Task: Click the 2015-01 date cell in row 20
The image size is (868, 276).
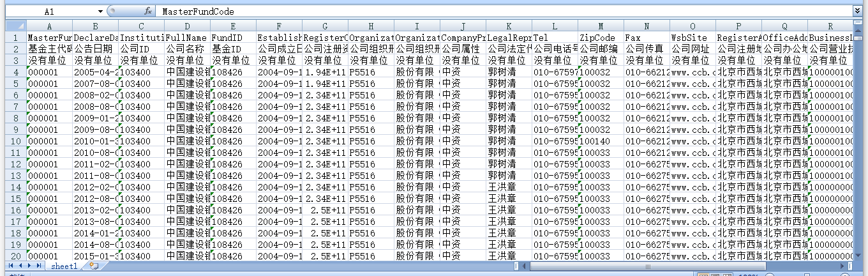Action: tap(95, 256)
